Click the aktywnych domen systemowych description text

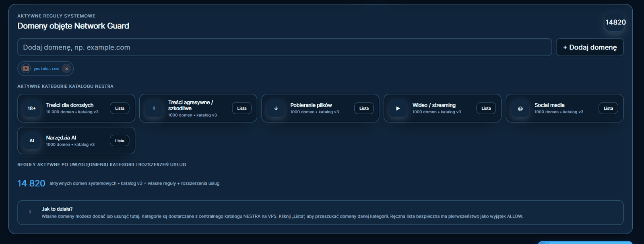134,183
